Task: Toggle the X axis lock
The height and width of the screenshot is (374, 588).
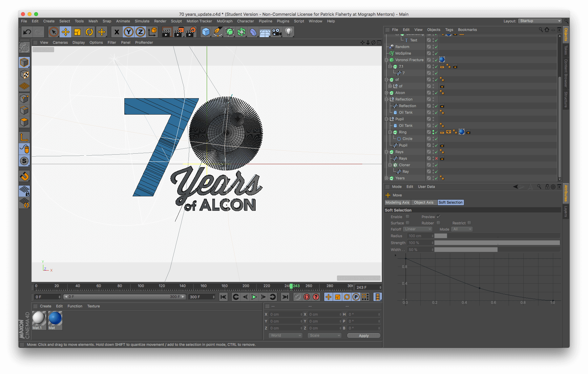Action: click(116, 32)
